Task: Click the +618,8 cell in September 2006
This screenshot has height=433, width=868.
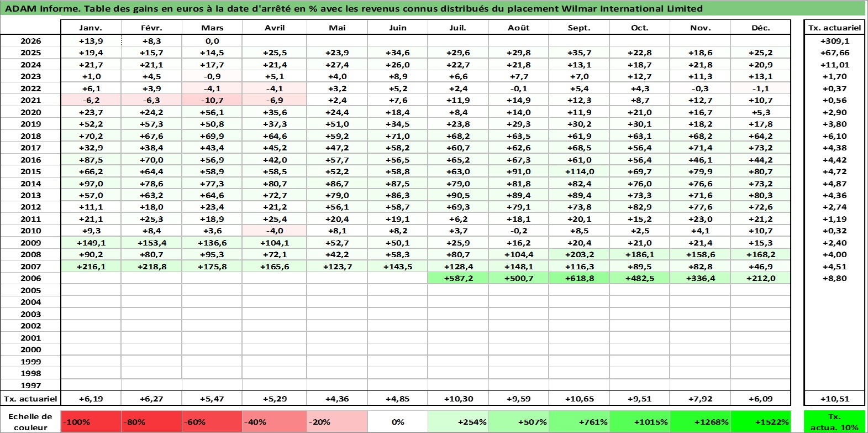Action: click(x=579, y=278)
